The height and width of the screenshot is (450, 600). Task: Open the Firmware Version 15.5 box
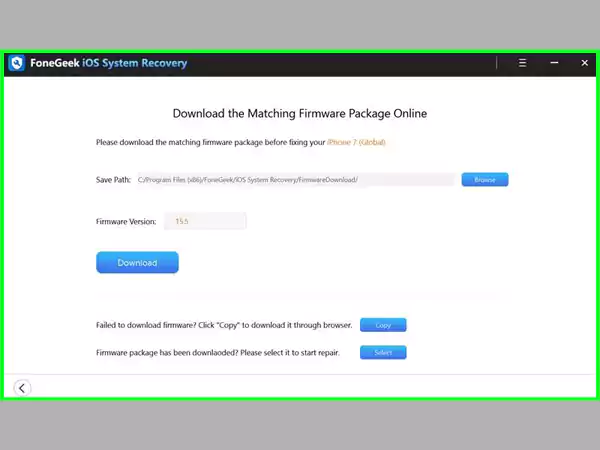click(205, 221)
